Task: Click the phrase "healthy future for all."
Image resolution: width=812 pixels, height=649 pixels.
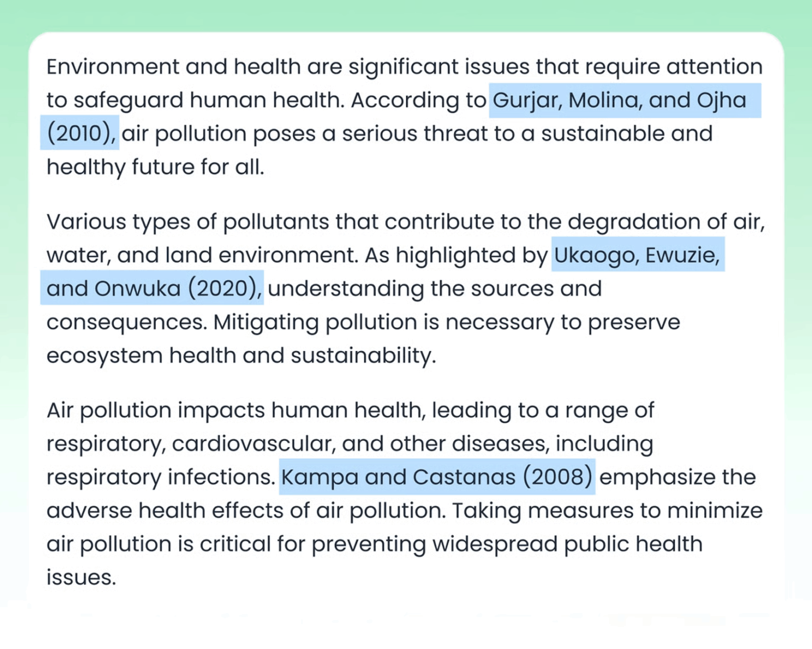Action: coord(155,167)
